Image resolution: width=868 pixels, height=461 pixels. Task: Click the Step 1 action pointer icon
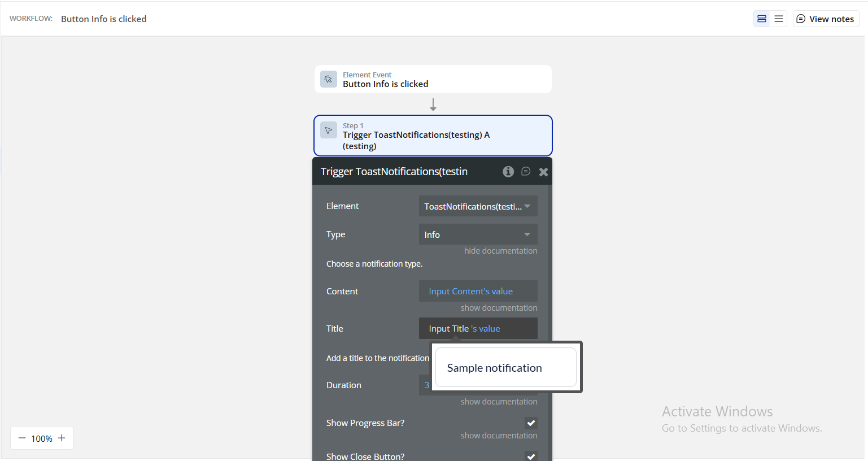click(329, 130)
